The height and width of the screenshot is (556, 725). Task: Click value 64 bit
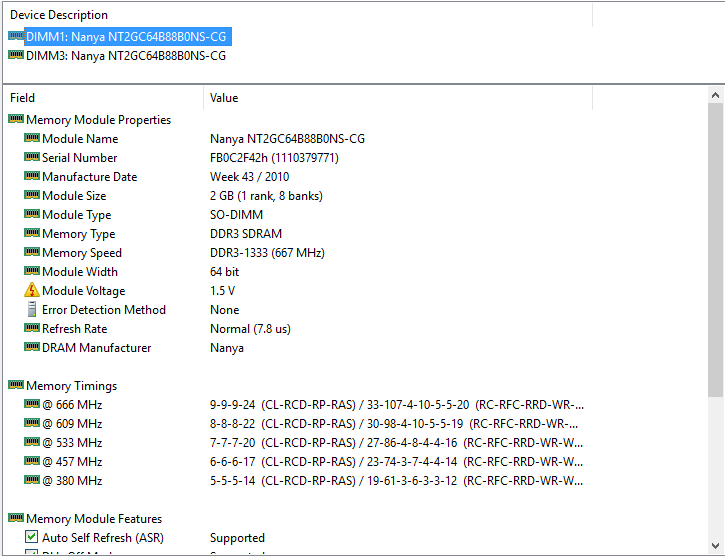[224, 272]
